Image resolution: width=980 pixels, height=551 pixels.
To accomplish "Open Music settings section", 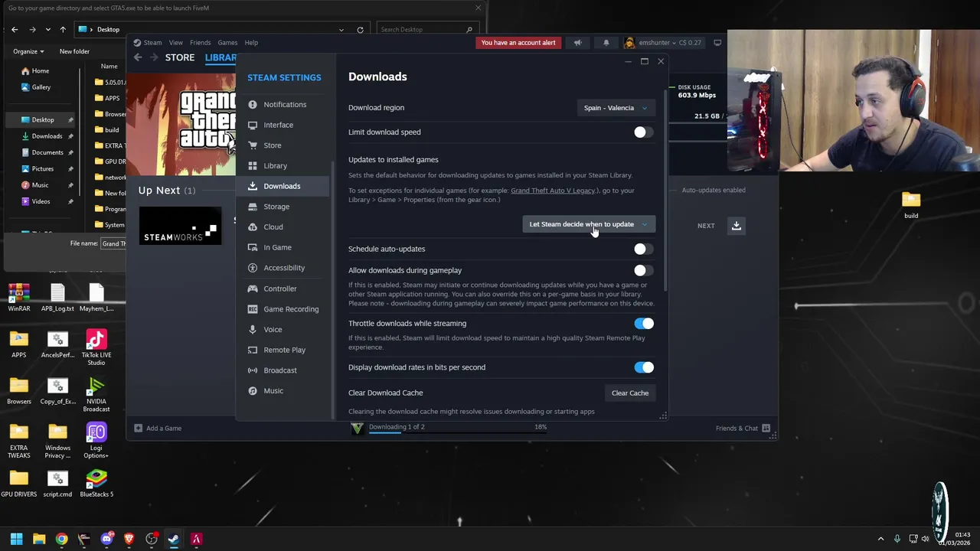I will [273, 391].
